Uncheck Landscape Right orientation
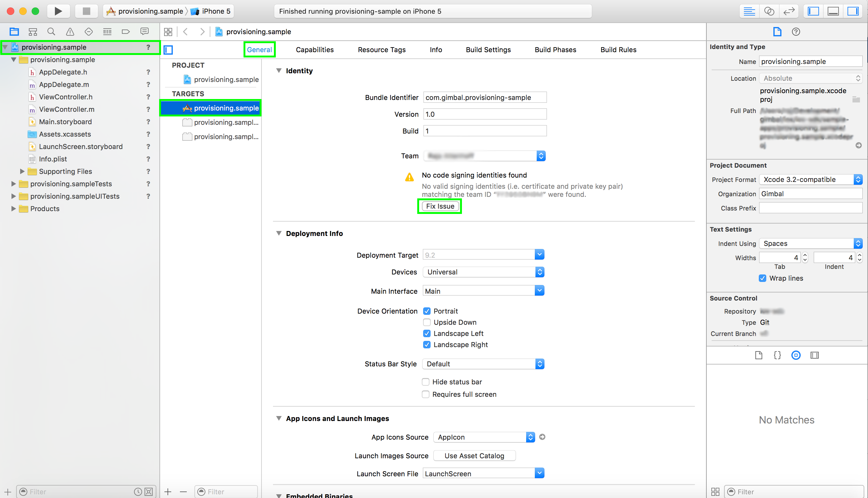868x498 pixels. [427, 344]
